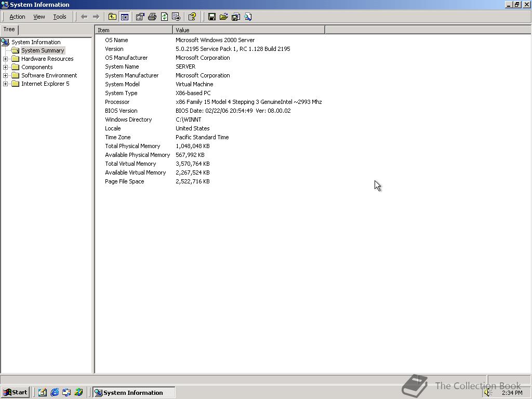
Task: Open the Start menu
Action: pos(15,392)
